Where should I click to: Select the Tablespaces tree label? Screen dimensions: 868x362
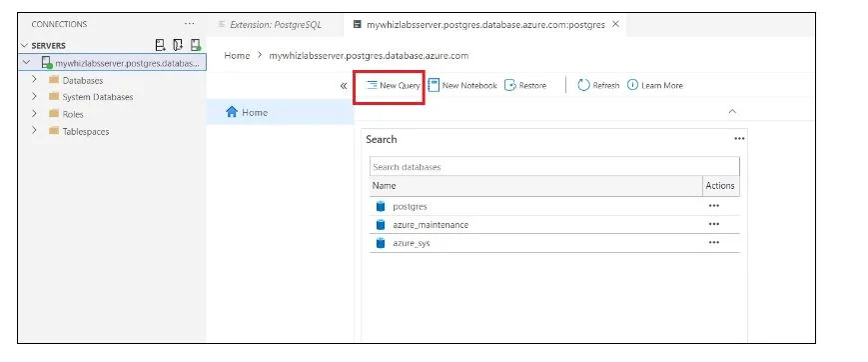tap(86, 132)
